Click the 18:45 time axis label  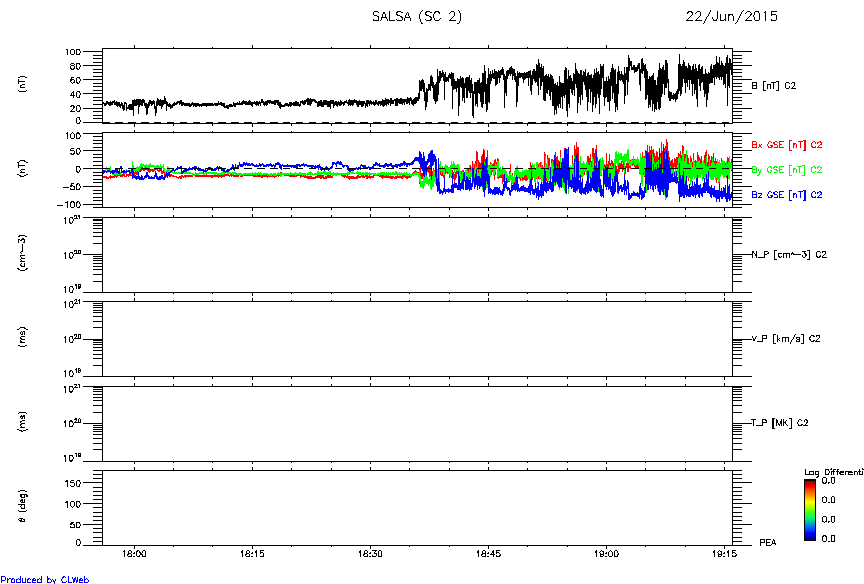tap(488, 554)
